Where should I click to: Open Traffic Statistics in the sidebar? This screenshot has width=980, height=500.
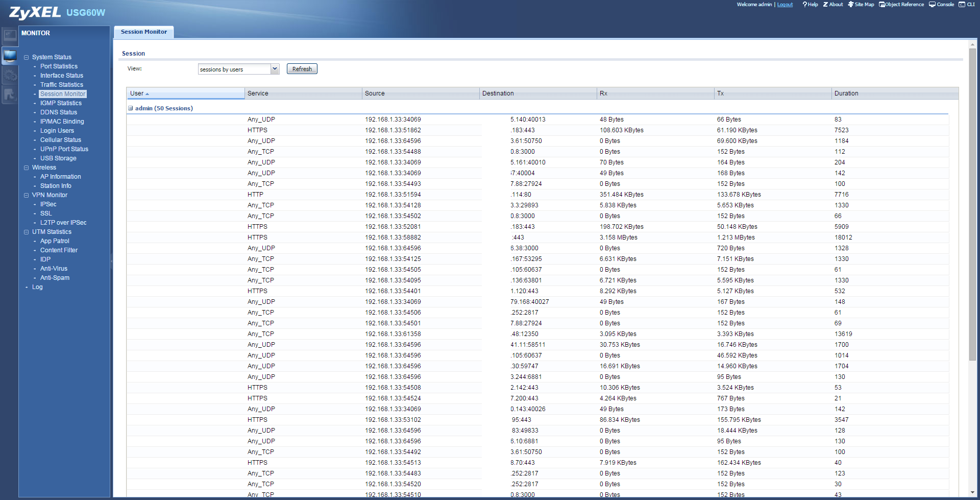tap(62, 85)
